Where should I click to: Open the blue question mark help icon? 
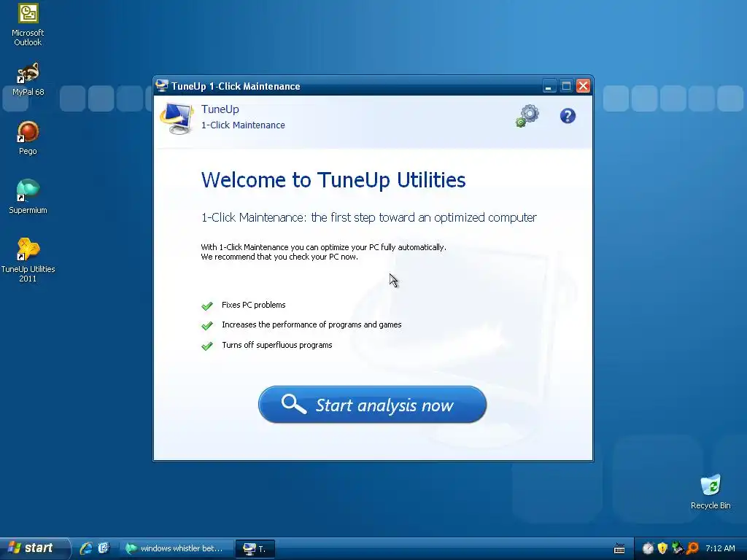(568, 116)
